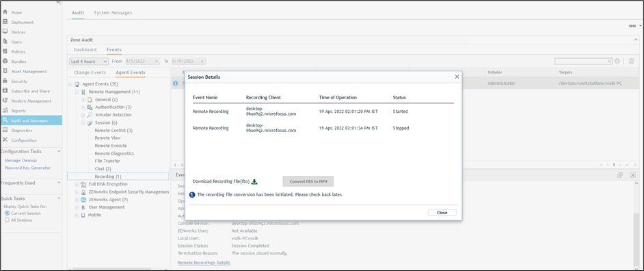
Task: Click the Configuration tools icon
Action: click(x=5, y=140)
